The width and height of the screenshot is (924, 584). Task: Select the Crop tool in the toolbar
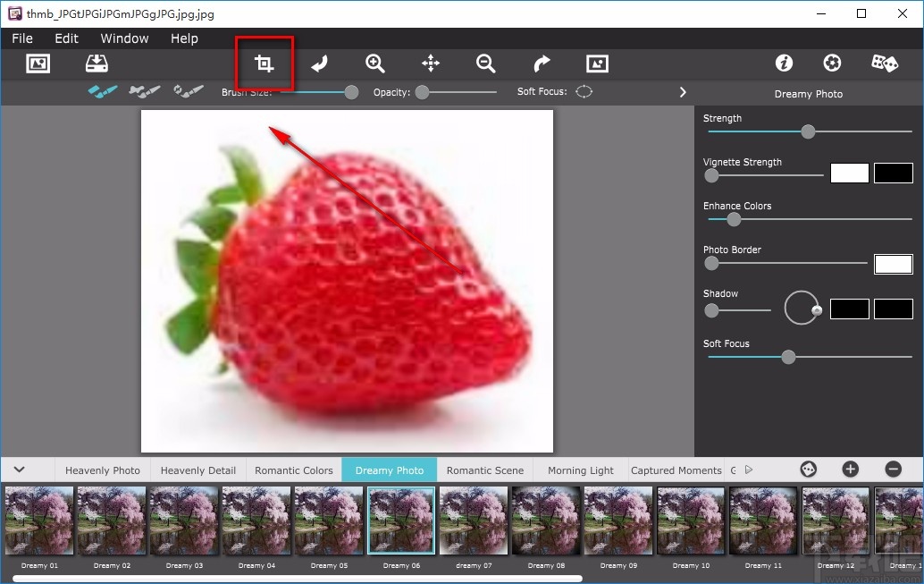click(264, 63)
